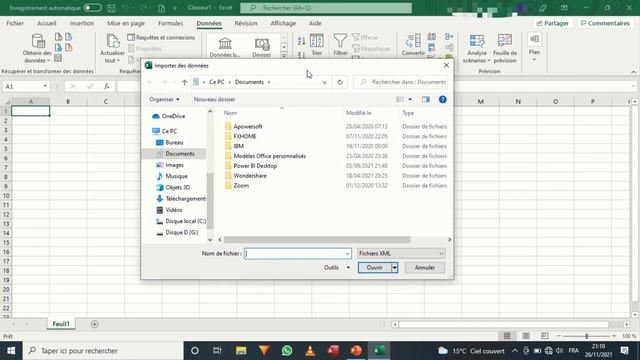Select Disque D (G:) drive
The height and width of the screenshot is (360, 640).
(x=177, y=232)
